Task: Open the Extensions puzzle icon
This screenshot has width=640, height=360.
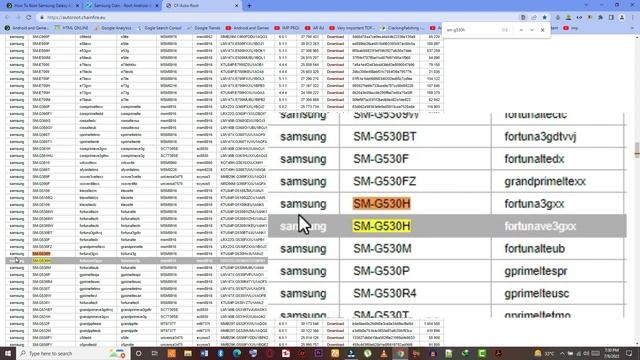Action: 600,18
